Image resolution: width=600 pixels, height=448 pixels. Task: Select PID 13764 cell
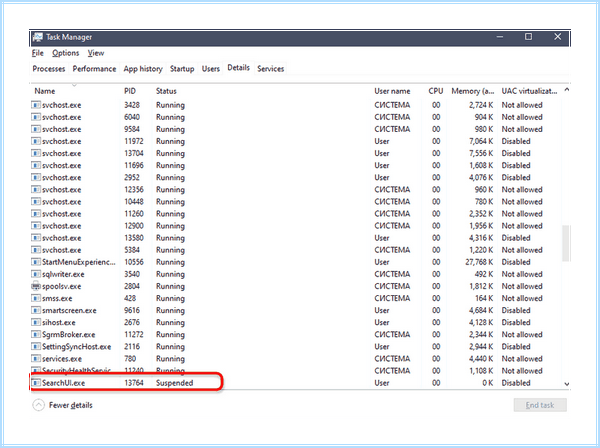tap(134, 383)
